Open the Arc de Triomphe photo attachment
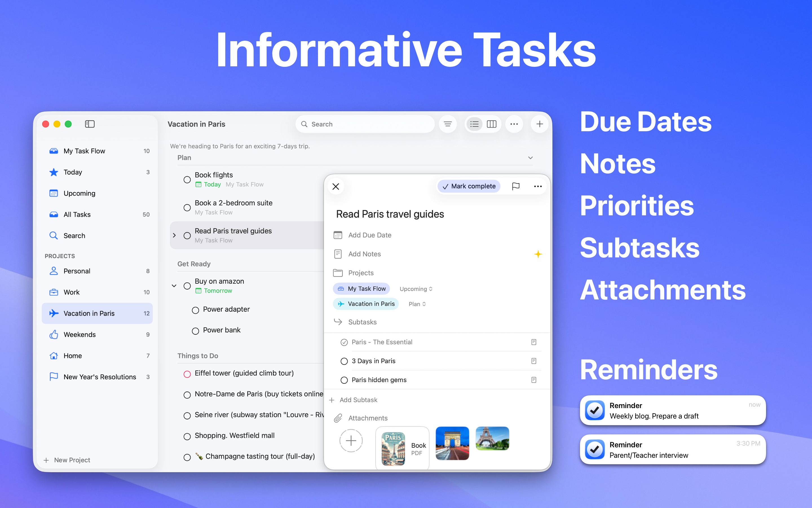Screen dimensions: 812x508 pyautogui.click(x=452, y=443)
